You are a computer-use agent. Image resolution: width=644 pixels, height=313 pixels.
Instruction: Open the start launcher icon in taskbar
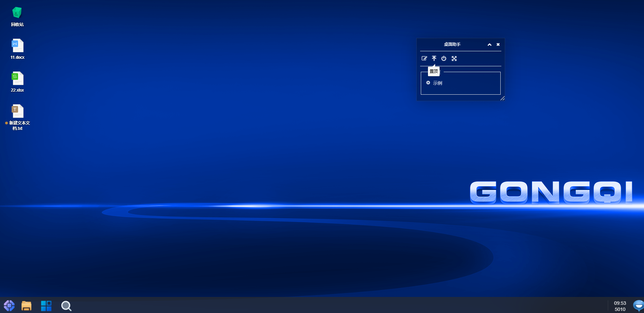pos(9,305)
